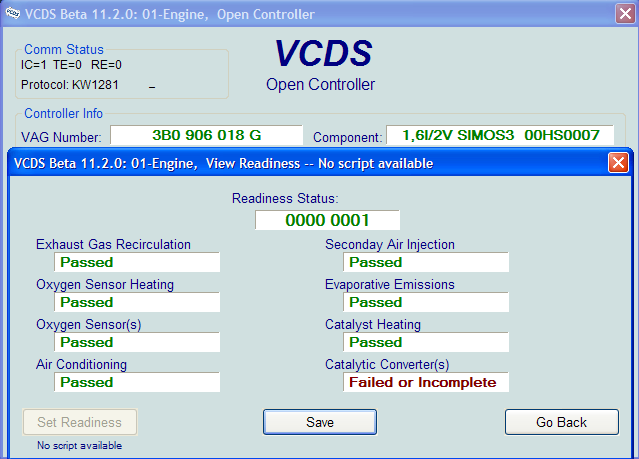This screenshot has height=459, width=639.
Task: Click Catalyst Heating Passed field
Action: (x=426, y=342)
